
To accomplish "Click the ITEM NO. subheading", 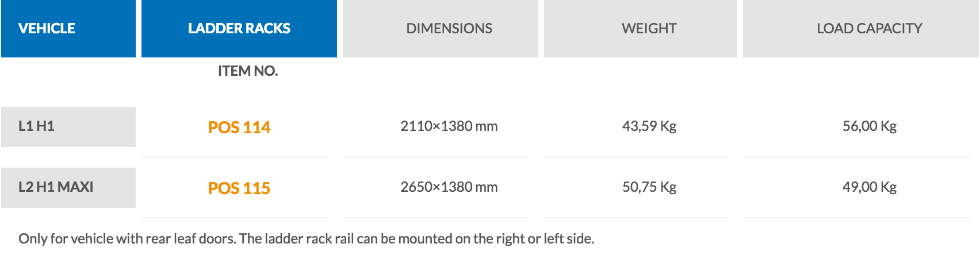I will click(248, 71).
